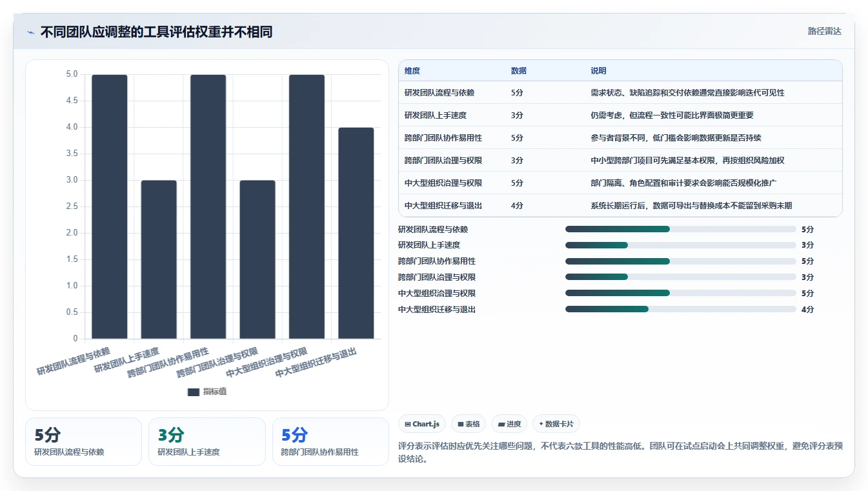Image resolution: width=868 pixels, height=491 pixels.
Task: Click the 4分 value in table
Action: [x=517, y=206]
